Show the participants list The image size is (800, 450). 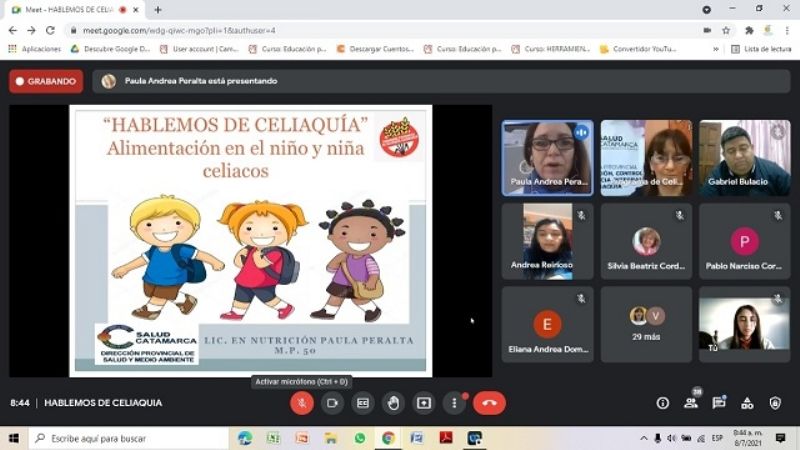pos(691,403)
